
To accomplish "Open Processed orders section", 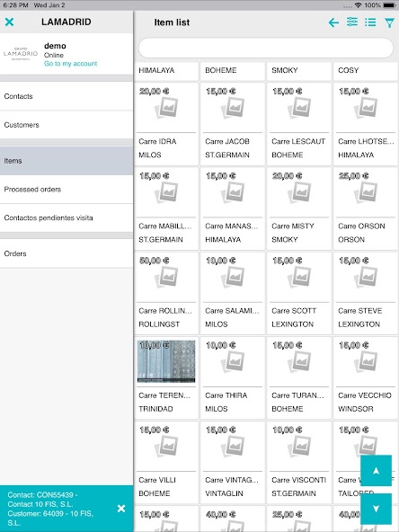I will [x=66, y=190].
